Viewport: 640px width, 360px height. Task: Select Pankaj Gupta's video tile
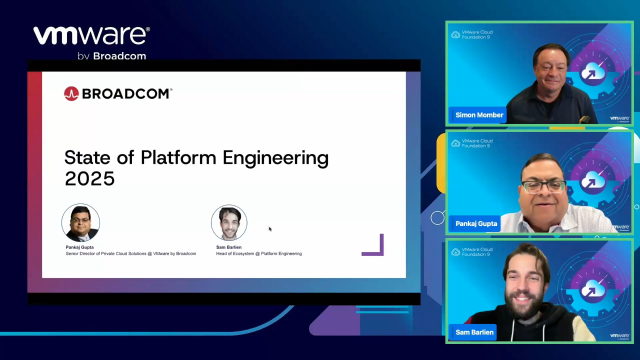(x=540, y=182)
